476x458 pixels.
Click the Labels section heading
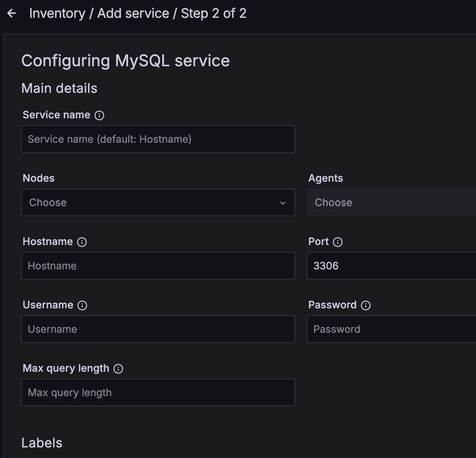click(42, 443)
